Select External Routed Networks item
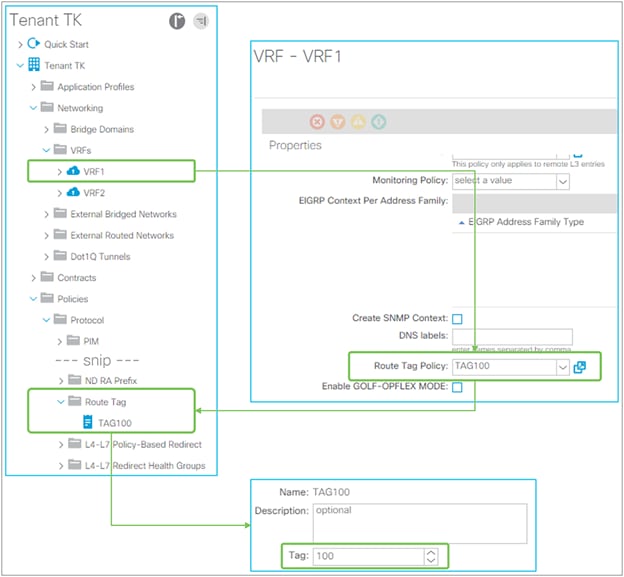 coord(122,235)
